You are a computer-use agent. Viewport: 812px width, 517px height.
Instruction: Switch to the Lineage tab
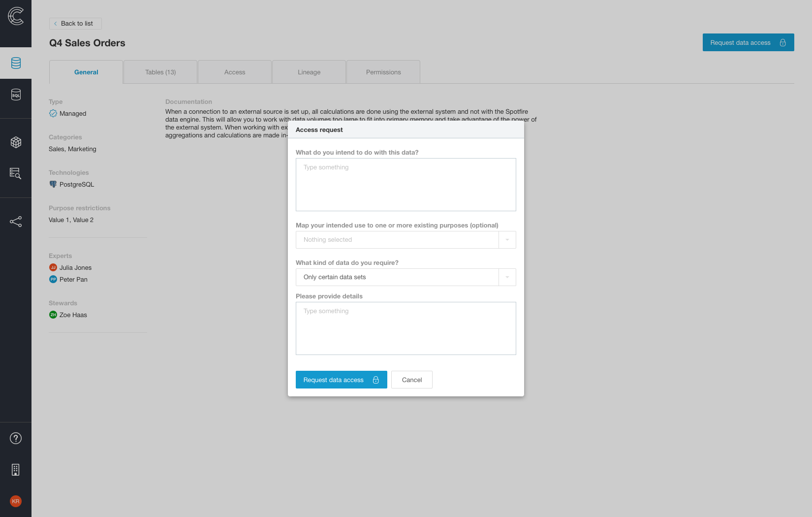point(309,72)
